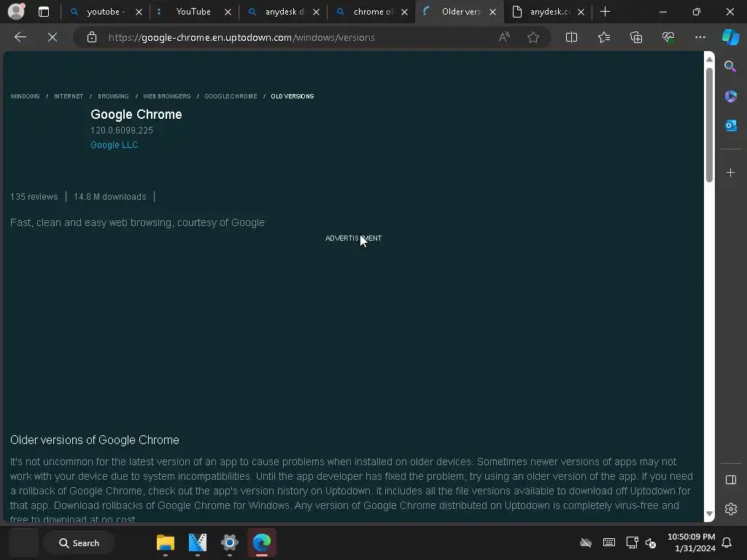Open WEB BROWSERS breadcrumb link

[167, 96]
